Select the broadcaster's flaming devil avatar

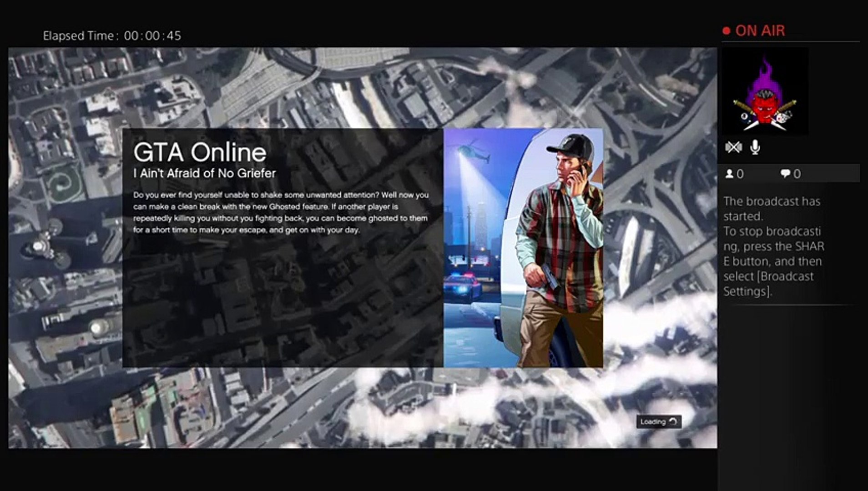pos(765,92)
